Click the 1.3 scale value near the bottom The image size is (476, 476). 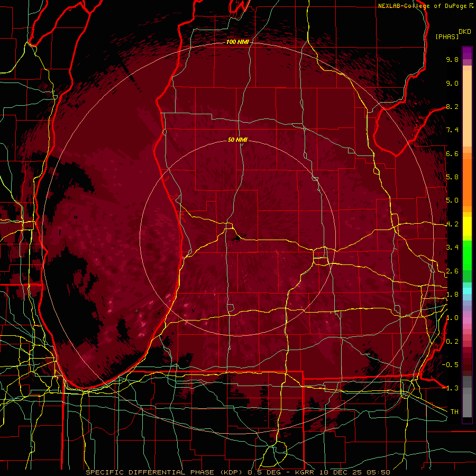(x=452, y=388)
